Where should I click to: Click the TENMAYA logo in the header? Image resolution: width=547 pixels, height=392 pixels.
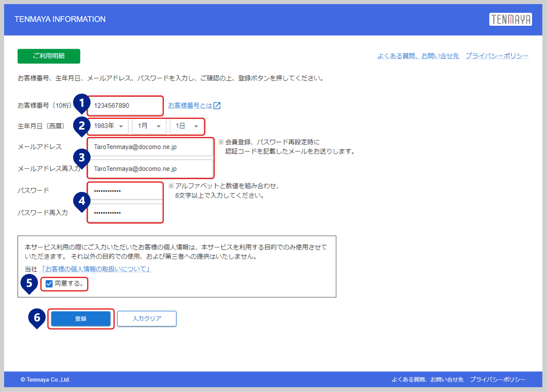pos(510,19)
